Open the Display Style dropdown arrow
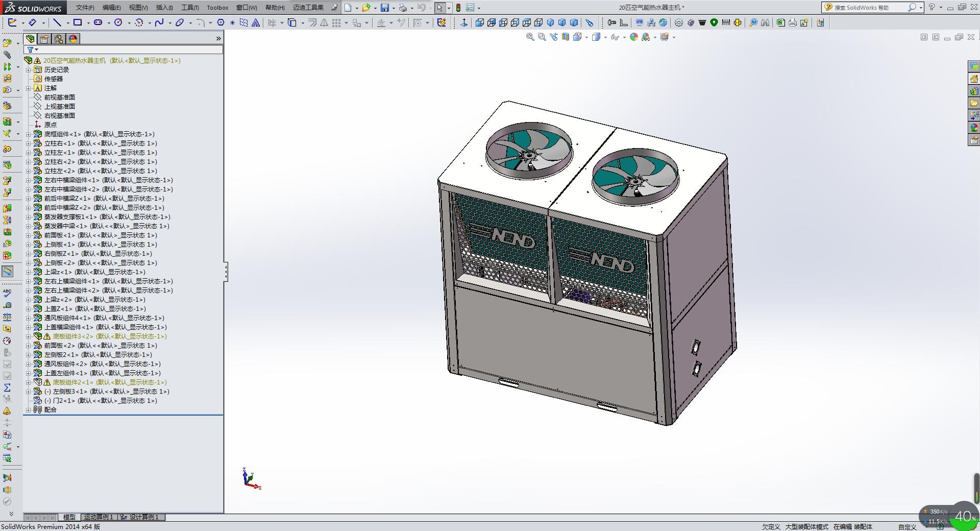 pos(605,37)
